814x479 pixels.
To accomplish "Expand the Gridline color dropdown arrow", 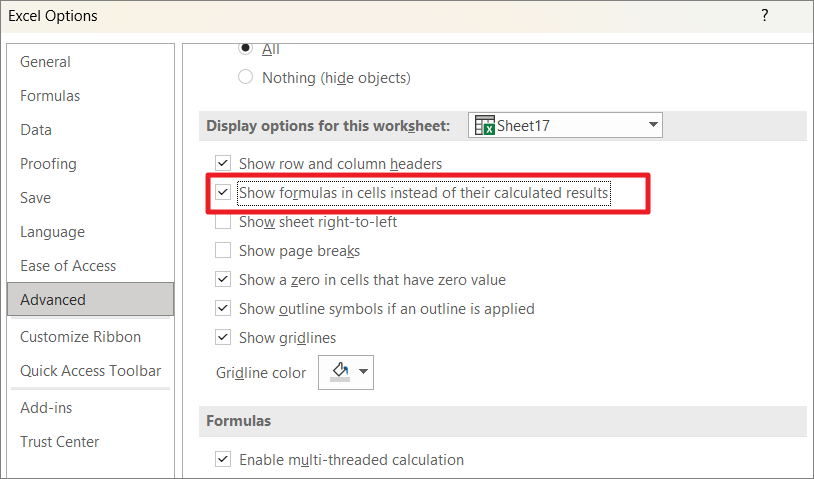I will coord(364,373).
